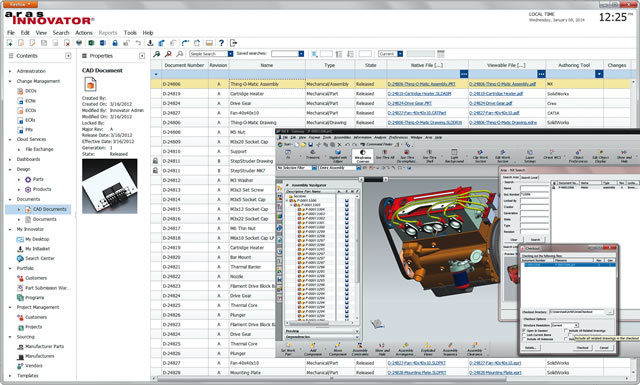Click the Save icon in NX toolbar

[x=311, y=145]
